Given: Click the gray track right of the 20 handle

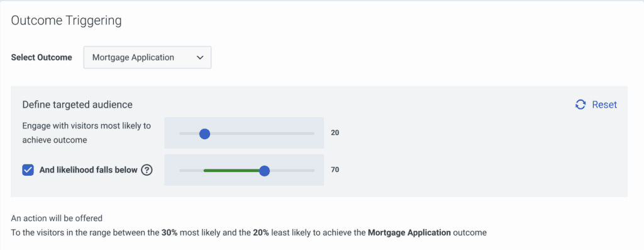Looking at the screenshot, I should (262, 134).
